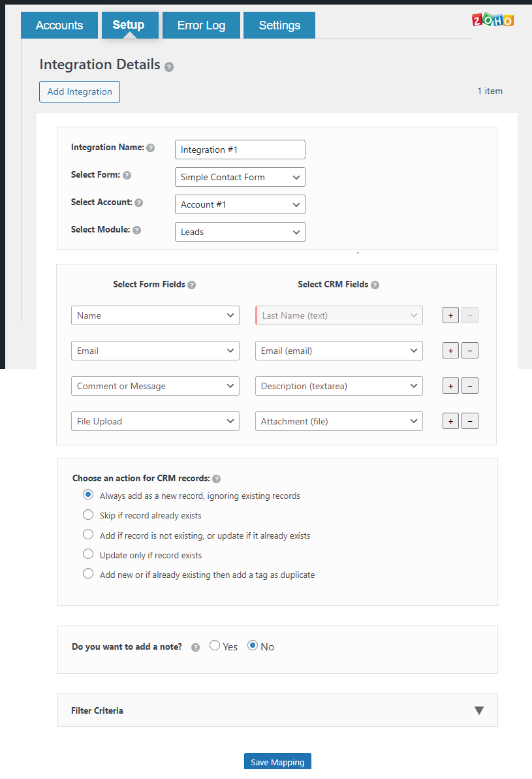Click the '1 item' count text

(x=490, y=91)
